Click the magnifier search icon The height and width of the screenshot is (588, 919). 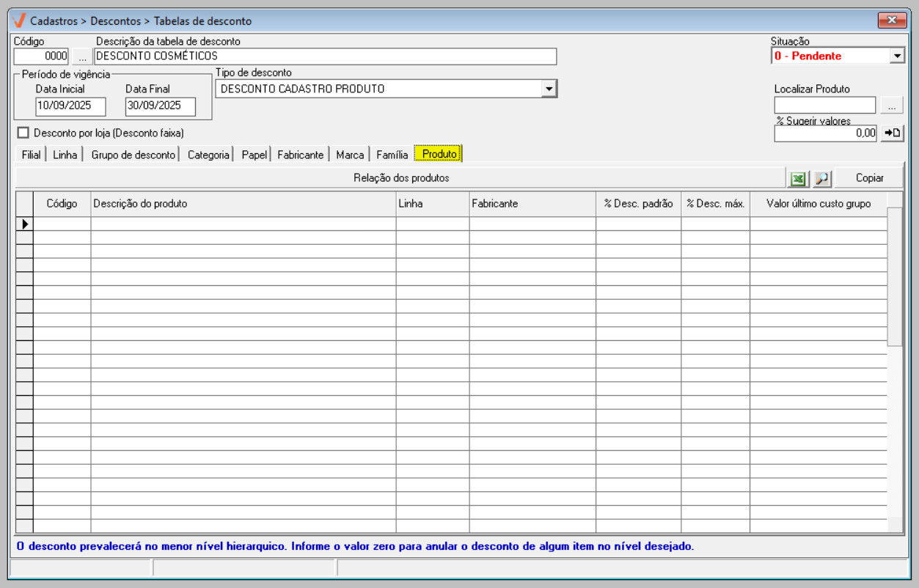point(822,178)
